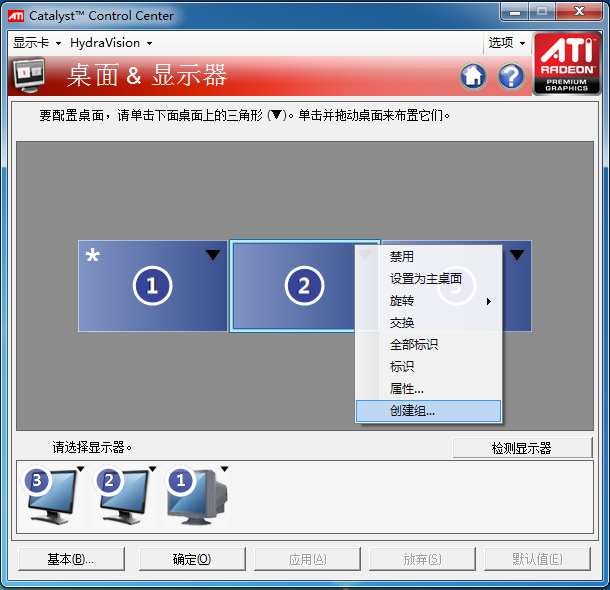
Task: Expand triangle menu beside monitor 1 icon
Action: point(224,469)
